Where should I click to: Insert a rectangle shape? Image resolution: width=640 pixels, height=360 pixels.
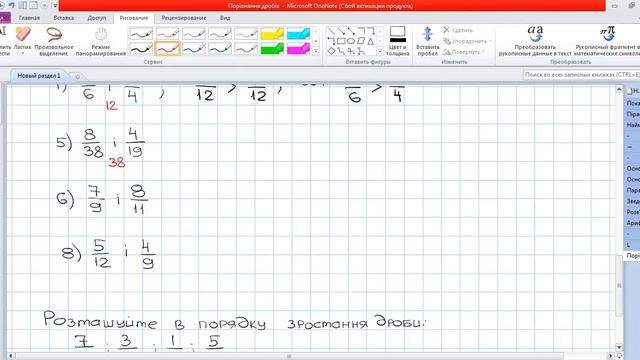point(341,41)
